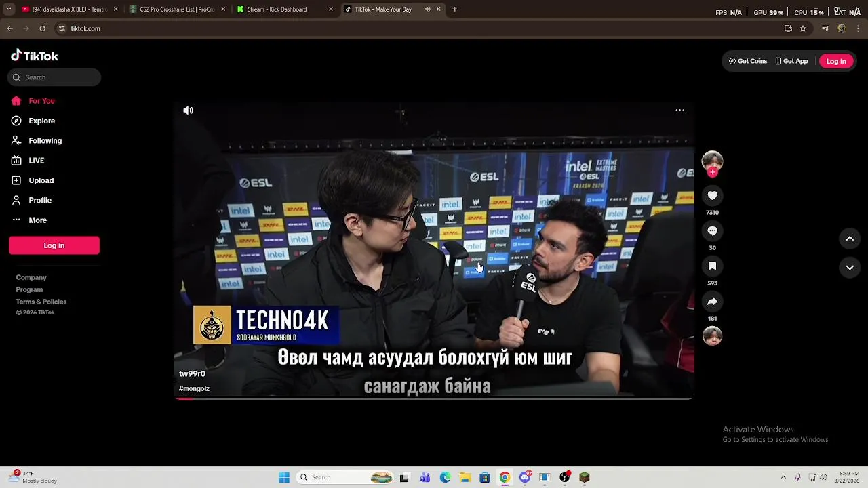Open the Chrome three-dot menu
This screenshot has height=488, width=868.
858,28
